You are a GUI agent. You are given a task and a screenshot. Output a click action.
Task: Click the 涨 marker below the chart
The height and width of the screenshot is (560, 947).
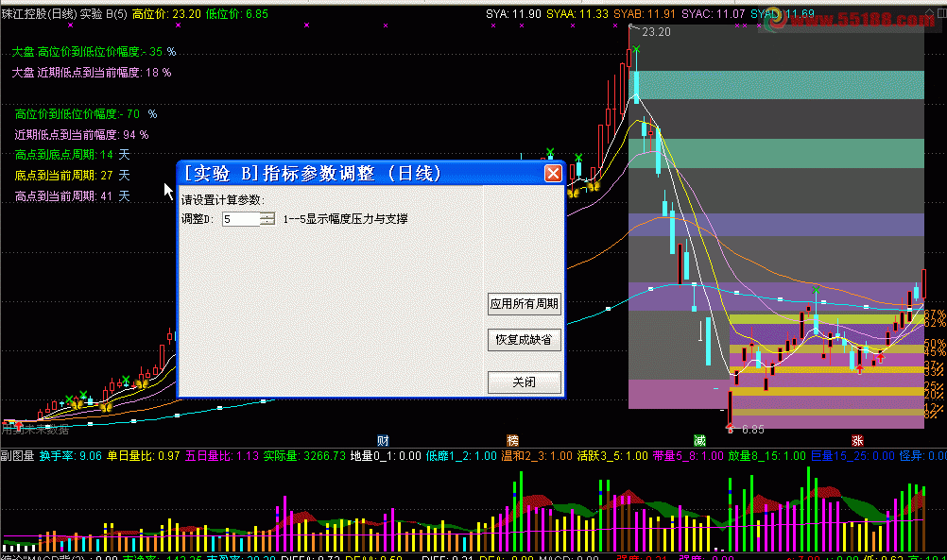tap(857, 440)
